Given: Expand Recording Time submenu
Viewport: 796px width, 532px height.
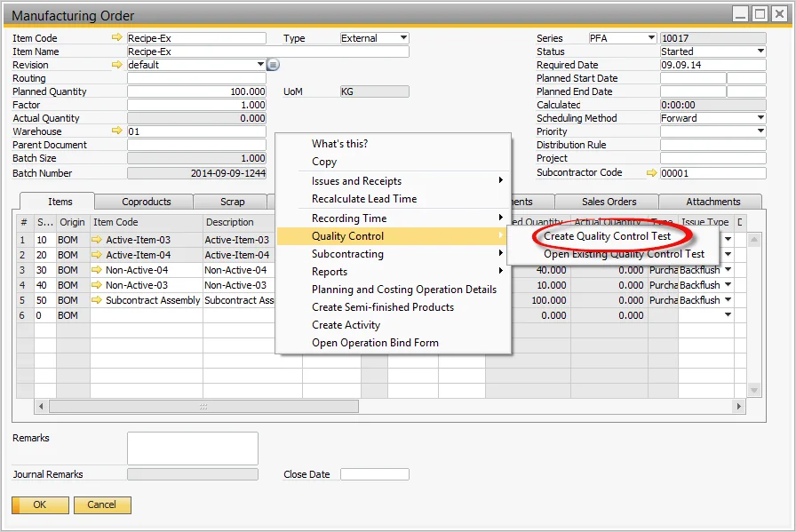Looking at the screenshot, I should [394, 218].
